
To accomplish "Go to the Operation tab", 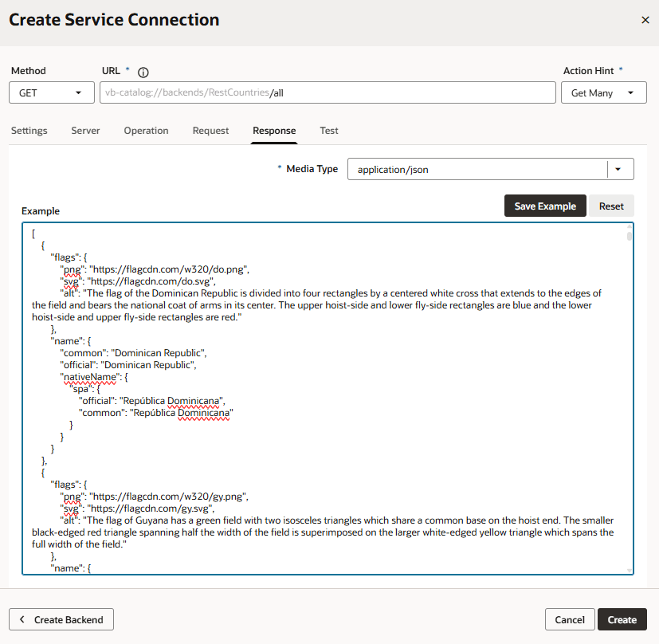I will (146, 130).
